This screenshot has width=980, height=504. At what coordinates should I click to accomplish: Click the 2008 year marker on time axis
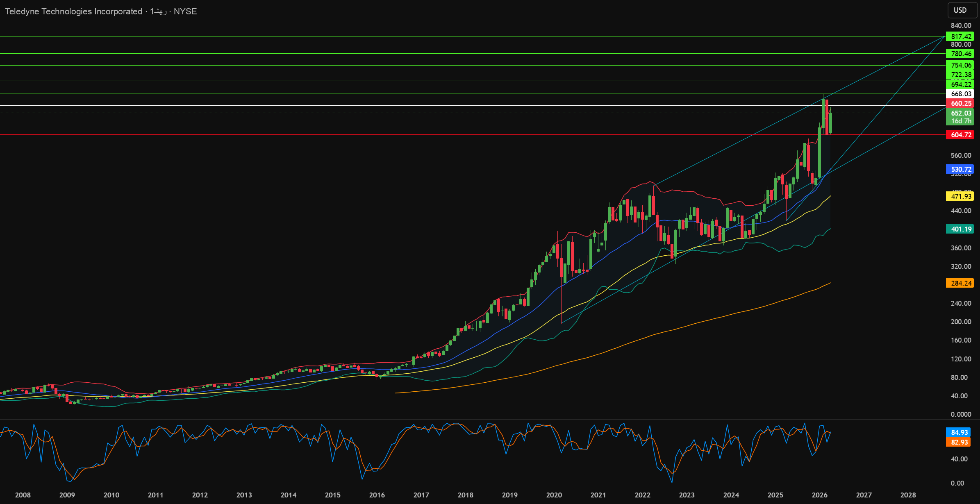(x=23, y=495)
